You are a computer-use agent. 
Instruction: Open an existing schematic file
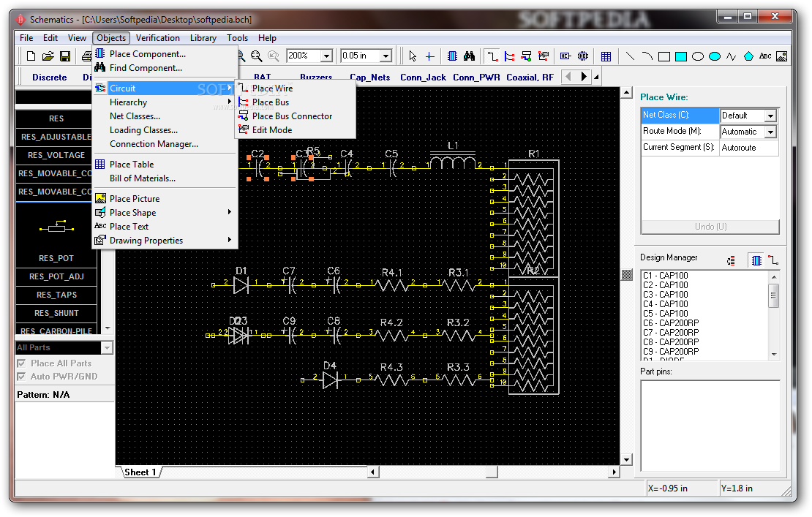pos(48,56)
